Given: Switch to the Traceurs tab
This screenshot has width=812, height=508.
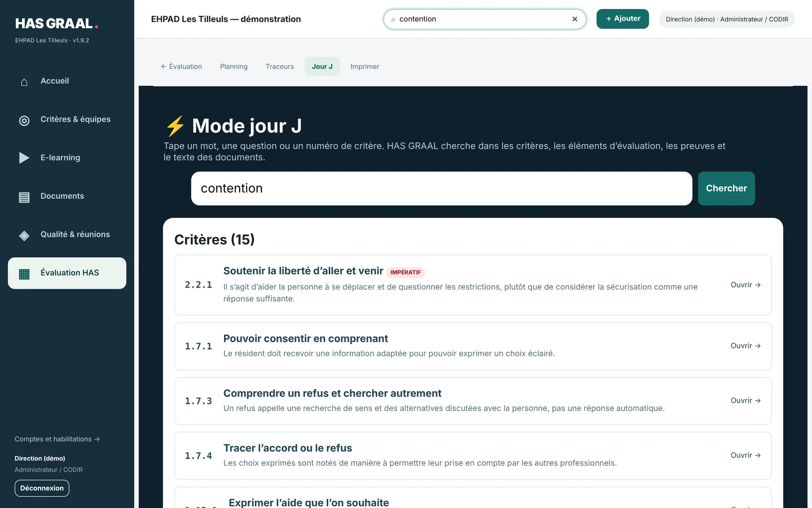Looking at the screenshot, I should coord(280,67).
